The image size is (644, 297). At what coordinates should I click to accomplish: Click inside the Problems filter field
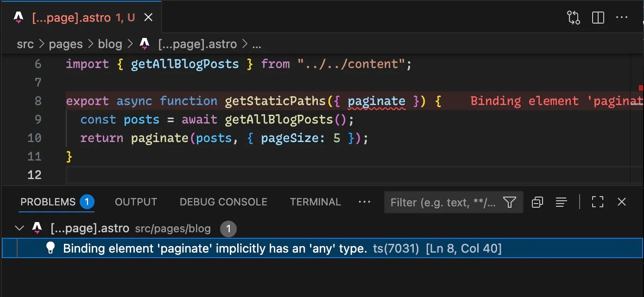click(x=440, y=202)
